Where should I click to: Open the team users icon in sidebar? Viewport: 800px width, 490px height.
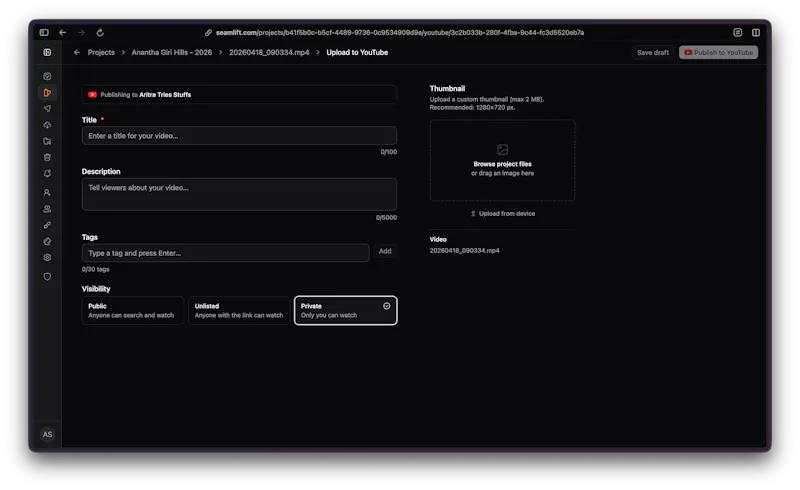(x=47, y=209)
